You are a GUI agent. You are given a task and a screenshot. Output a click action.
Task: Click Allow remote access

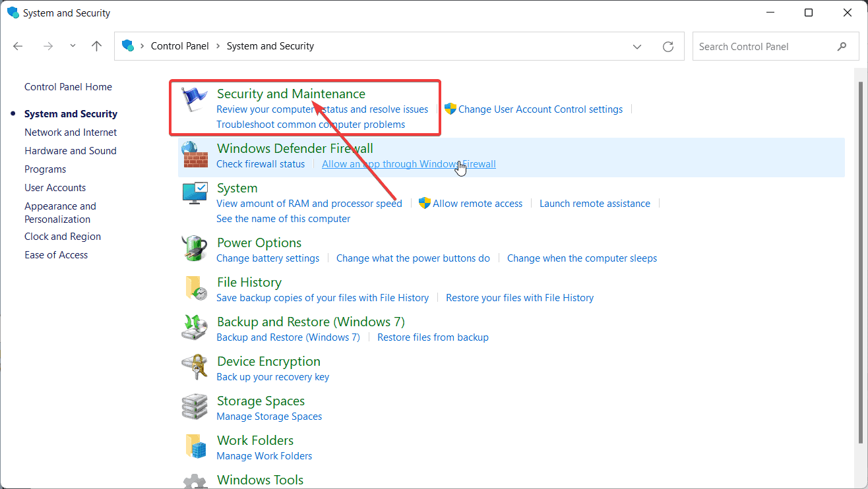[478, 204]
